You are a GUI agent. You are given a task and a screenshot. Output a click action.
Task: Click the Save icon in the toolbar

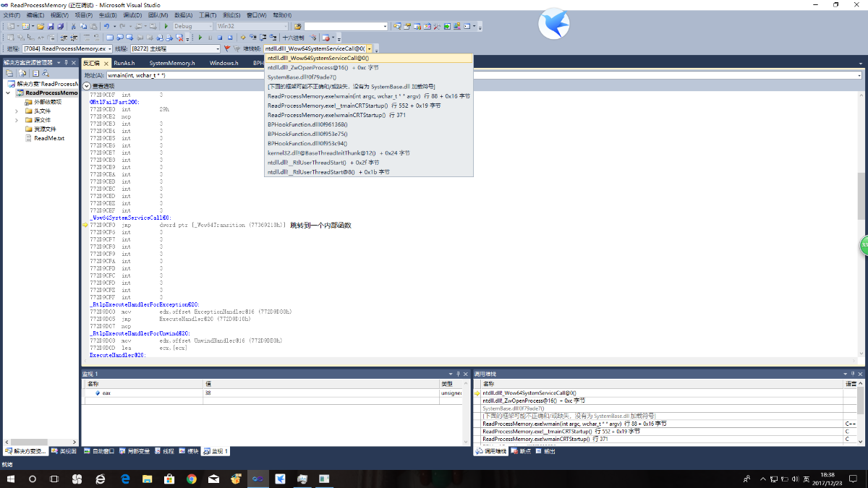pos(50,26)
